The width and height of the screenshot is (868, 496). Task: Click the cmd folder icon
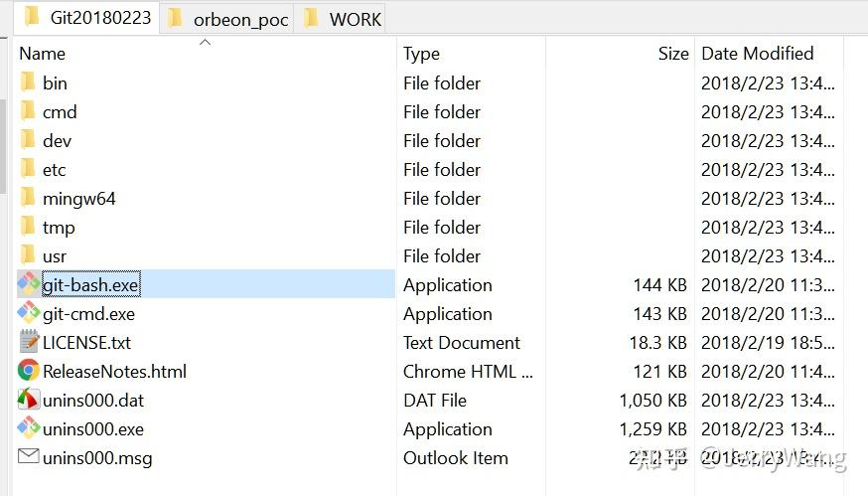point(28,111)
